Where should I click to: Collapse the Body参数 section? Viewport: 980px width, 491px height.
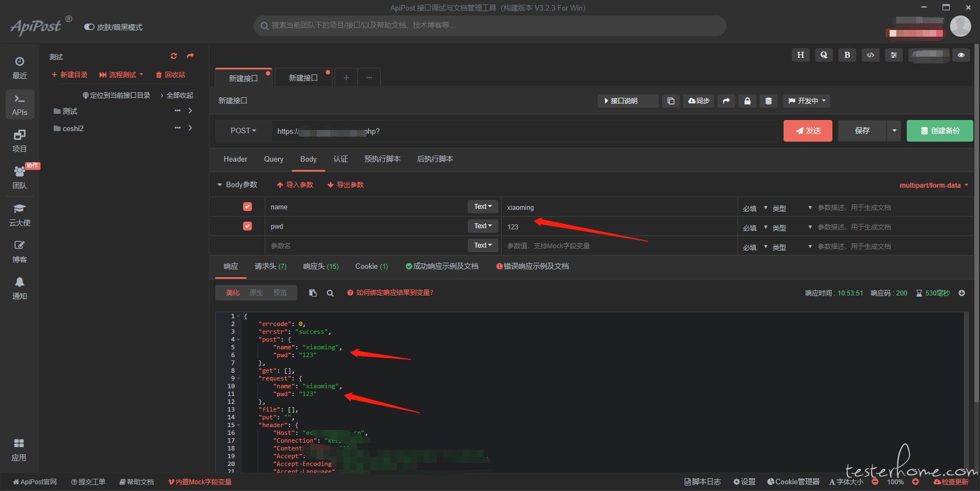click(237, 184)
